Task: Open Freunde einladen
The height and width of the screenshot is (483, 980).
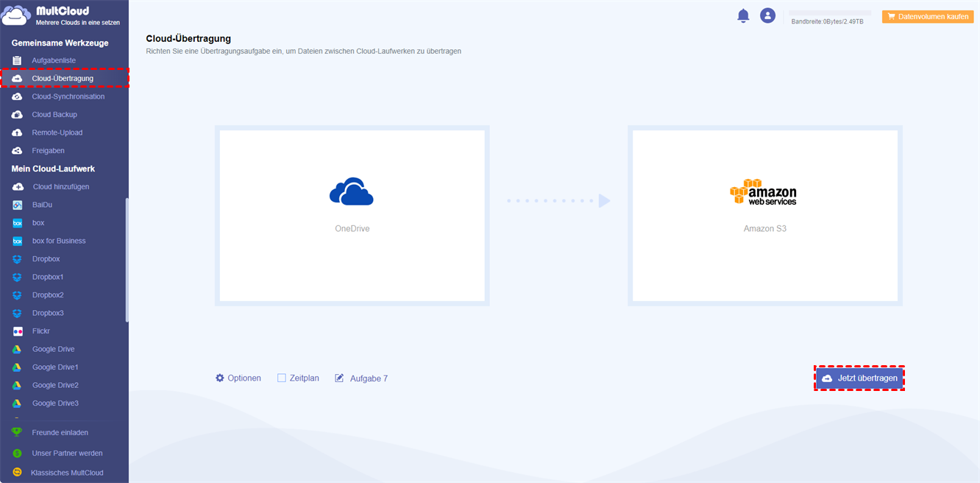Action: [x=60, y=433]
